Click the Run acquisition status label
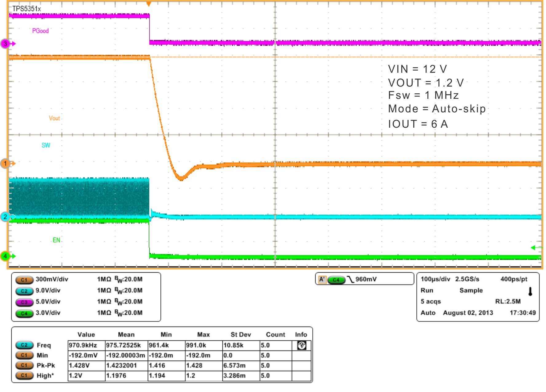 click(427, 290)
